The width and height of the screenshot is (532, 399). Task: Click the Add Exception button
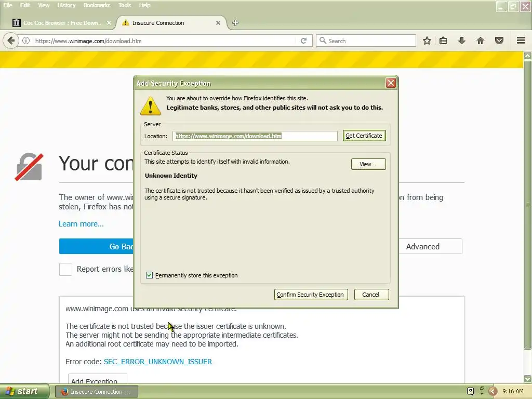click(97, 379)
